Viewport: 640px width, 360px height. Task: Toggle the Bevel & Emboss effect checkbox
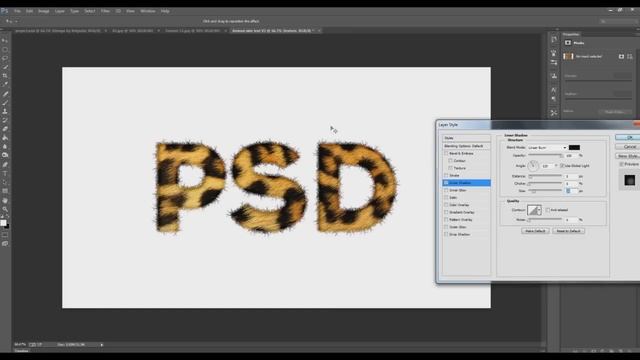pyautogui.click(x=446, y=153)
